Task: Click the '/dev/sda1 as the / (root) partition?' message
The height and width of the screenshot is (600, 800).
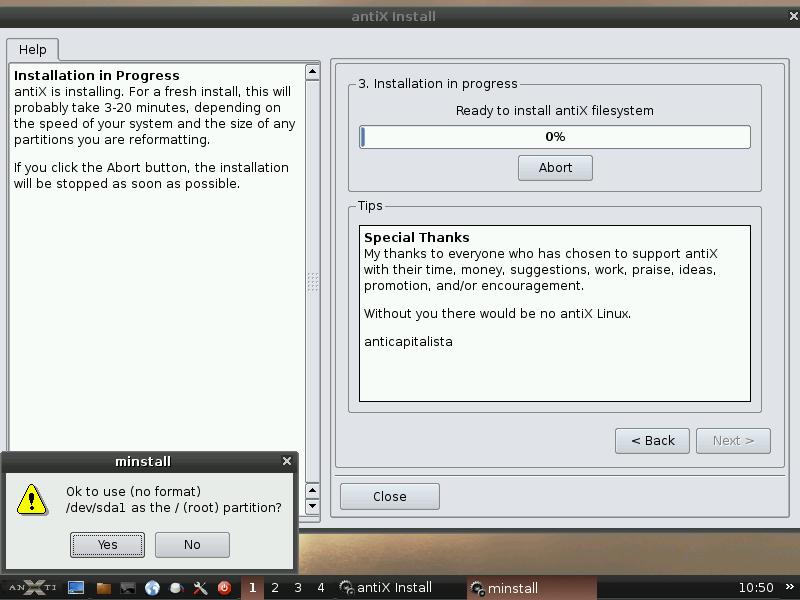Action: (173, 508)
